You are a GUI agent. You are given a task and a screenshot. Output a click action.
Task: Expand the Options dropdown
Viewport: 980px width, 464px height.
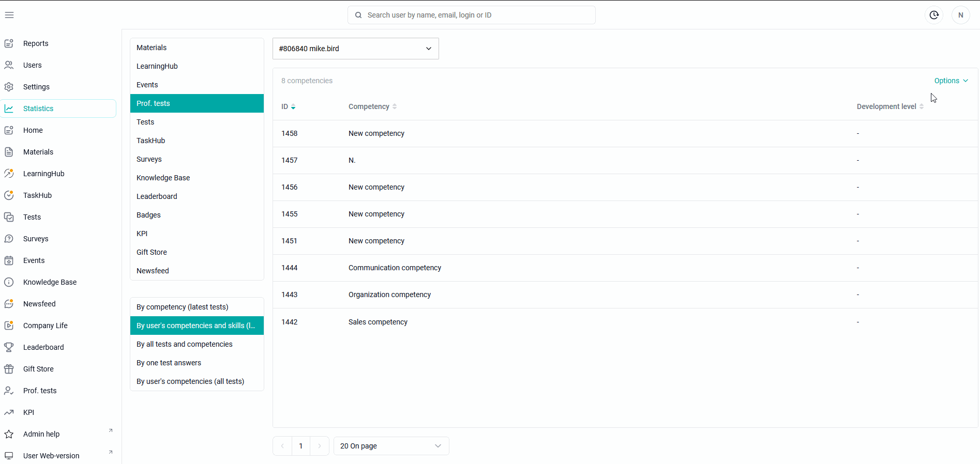(x=951, y=81)
